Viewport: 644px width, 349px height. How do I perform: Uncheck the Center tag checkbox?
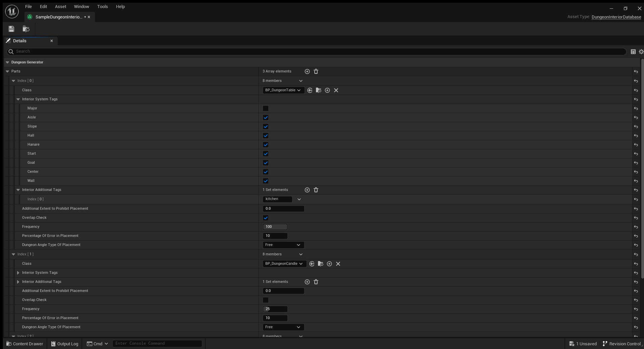[266, 172]
